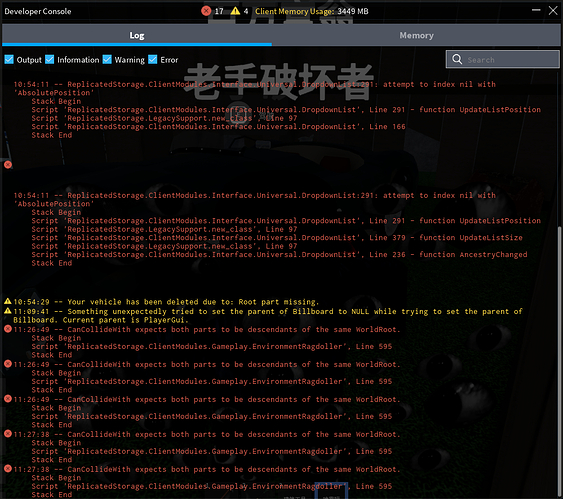Viewport: 563px width, 499px height.
Task: Focus the Search input field
Action: tap(503, 59)
